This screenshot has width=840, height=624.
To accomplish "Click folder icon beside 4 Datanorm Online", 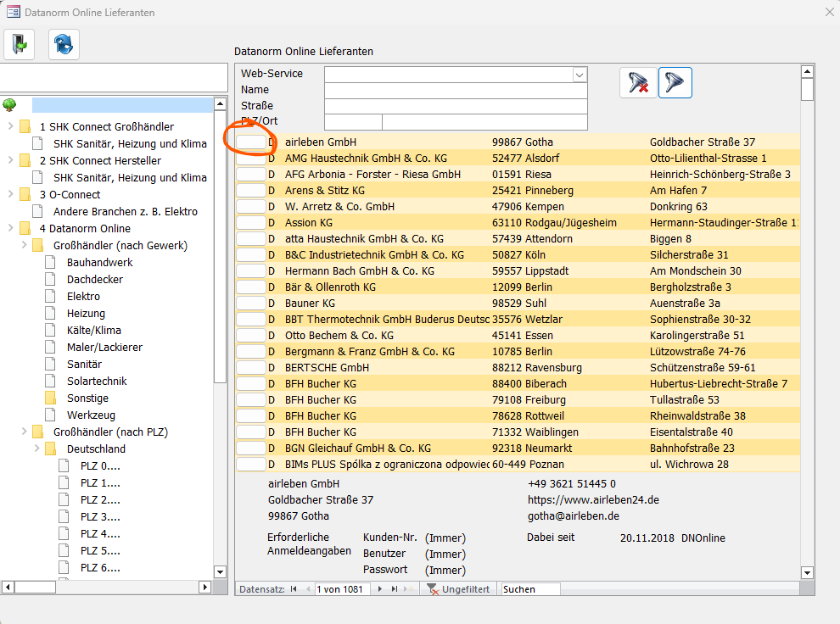I will point(25,229).
